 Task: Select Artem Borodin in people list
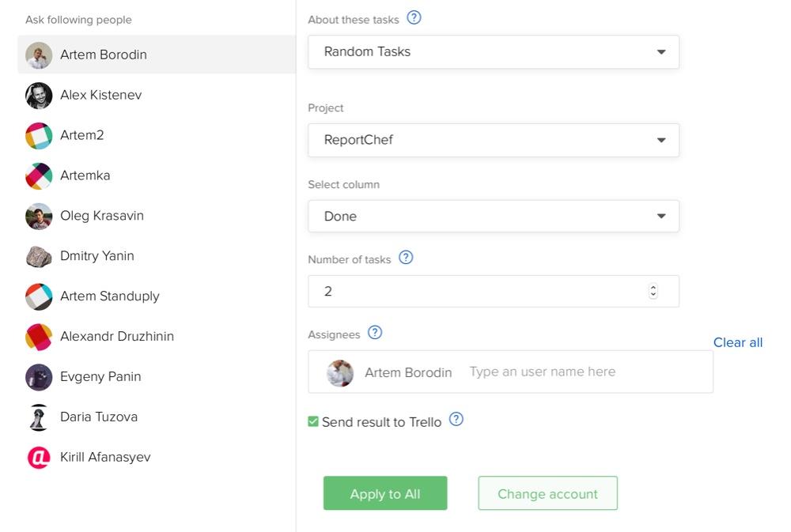pyautogui.click(x=157, y=55)
